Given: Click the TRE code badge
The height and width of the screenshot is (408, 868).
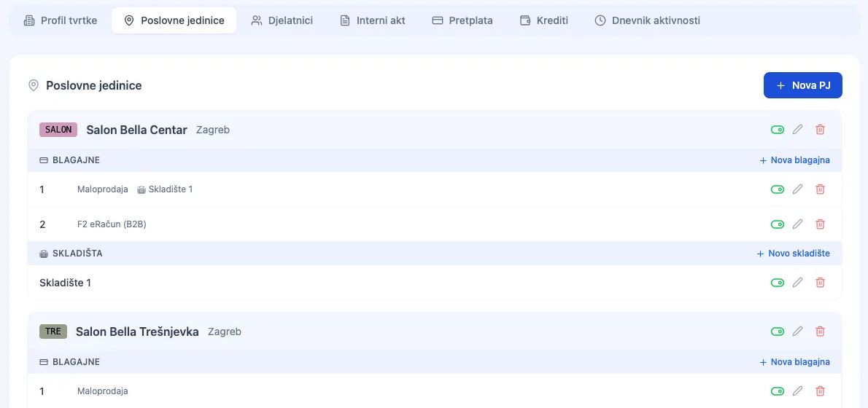Looking at the screenshot, I should (x=53, y=331).
